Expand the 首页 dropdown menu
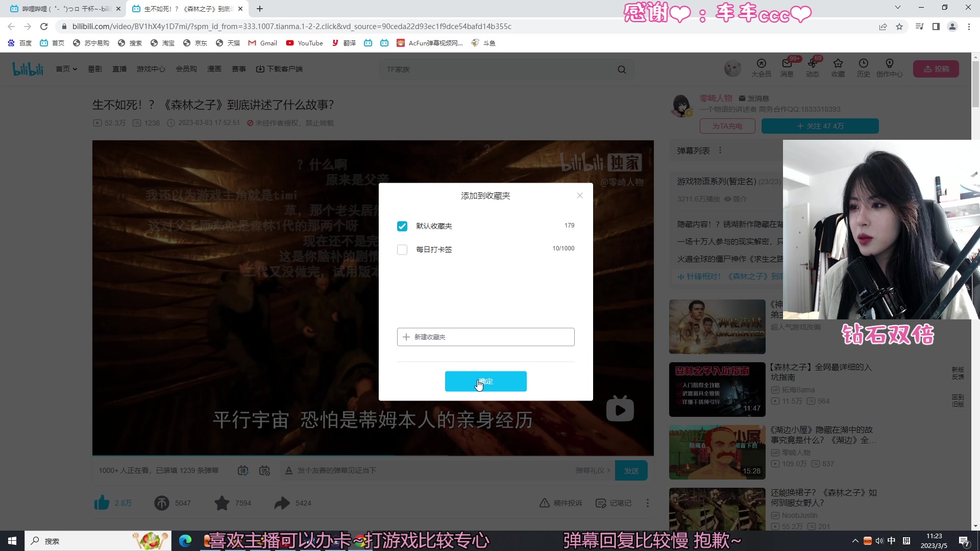This screenshot has width=980, height=551. point(66,69)
